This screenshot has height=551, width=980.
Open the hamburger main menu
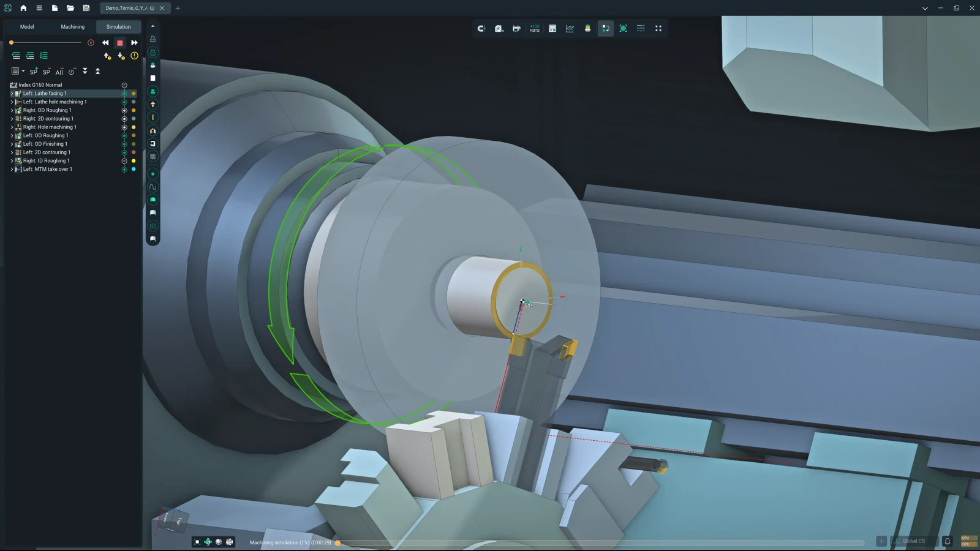(x=39, y=8)
